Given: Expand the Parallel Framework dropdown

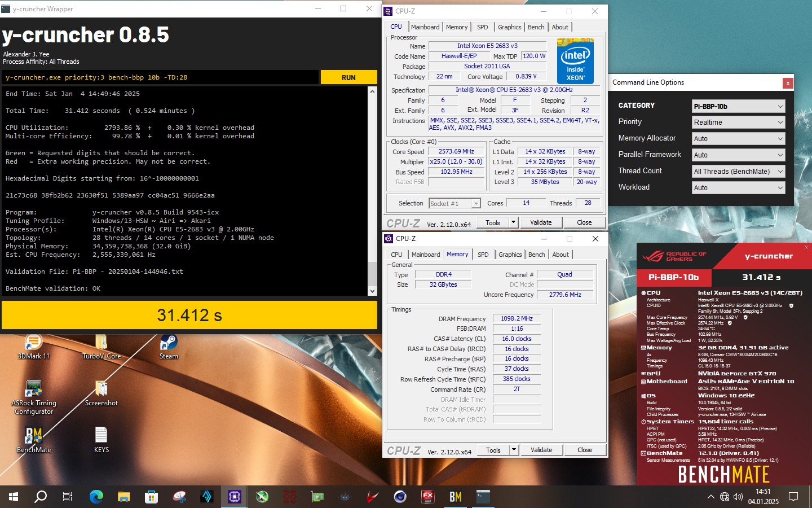Looking at the screenshot, I should [x=739, y=155].
